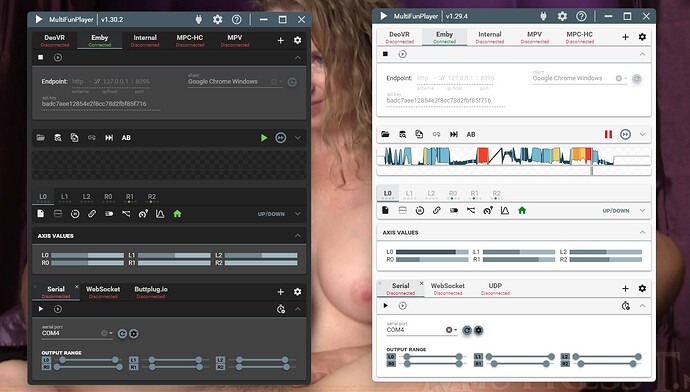Viewport: 690px width, 392px height.
Task: Open the UDP output tab in the light window
Action: point(495,288)
